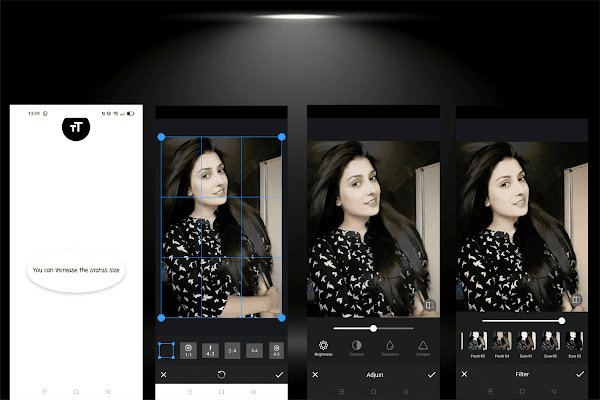Viewport: 600px width, 400px height.
Task: Open the Saturation droplet adjustment
Action: [x=390, y=348]
